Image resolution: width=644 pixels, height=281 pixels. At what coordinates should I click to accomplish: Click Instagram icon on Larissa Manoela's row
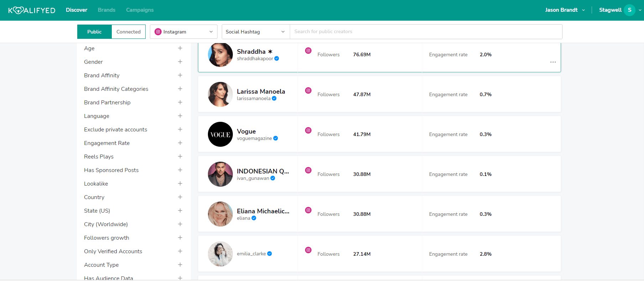(x=308, y=90)
